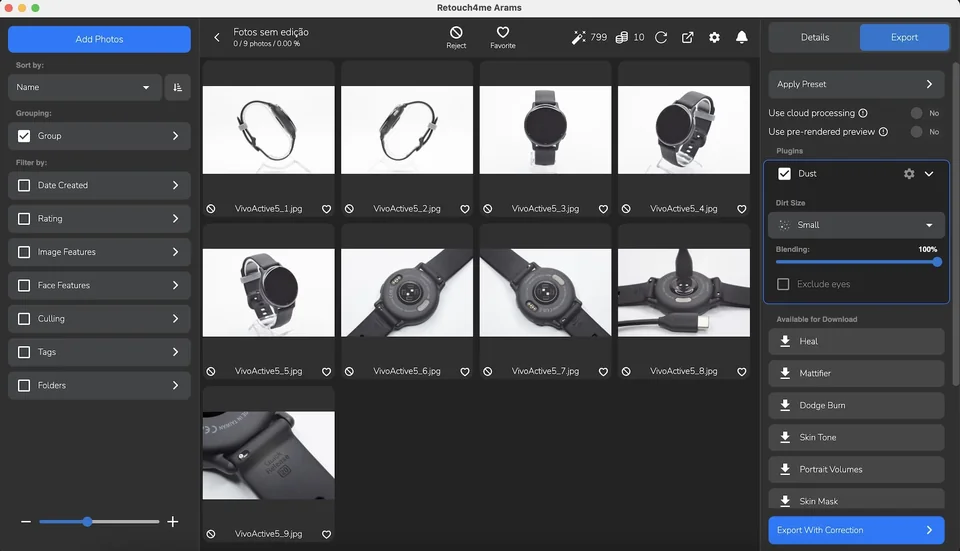Check the Culling filter checkbox
This screenshot has height=551, width=960.
click(24, 319)
